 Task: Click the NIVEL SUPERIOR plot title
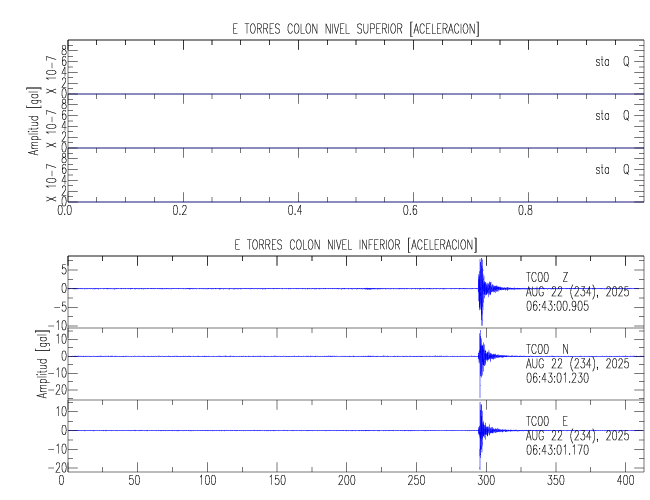click(356, 29)
